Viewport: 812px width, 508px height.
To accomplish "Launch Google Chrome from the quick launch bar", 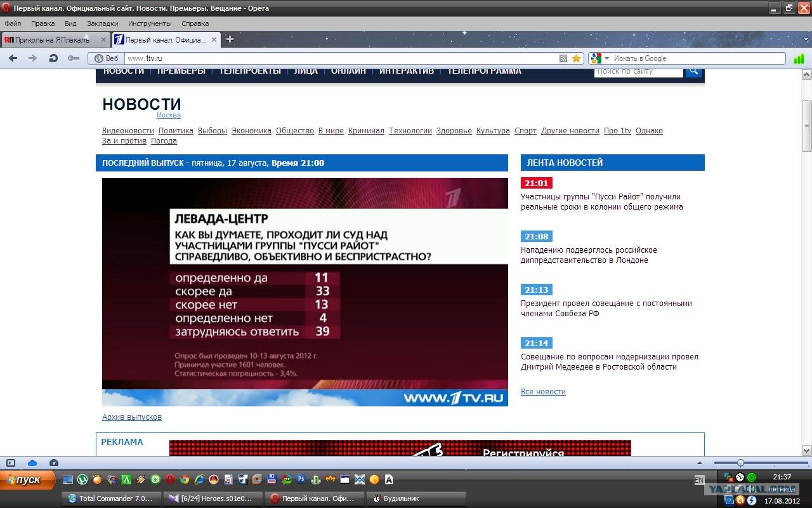I will (x=185, y=479).
